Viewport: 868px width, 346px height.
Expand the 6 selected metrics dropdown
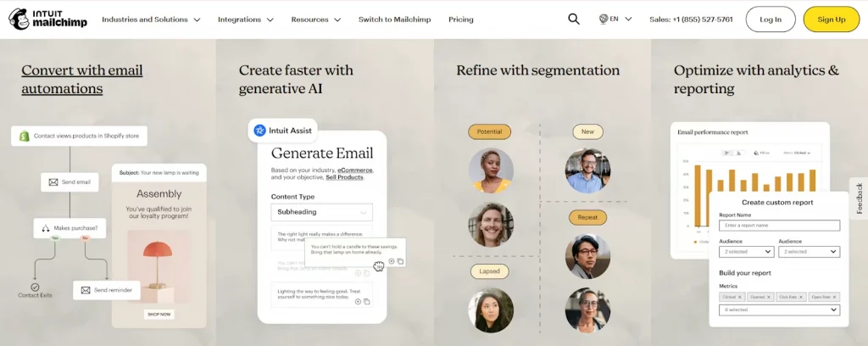780,310
